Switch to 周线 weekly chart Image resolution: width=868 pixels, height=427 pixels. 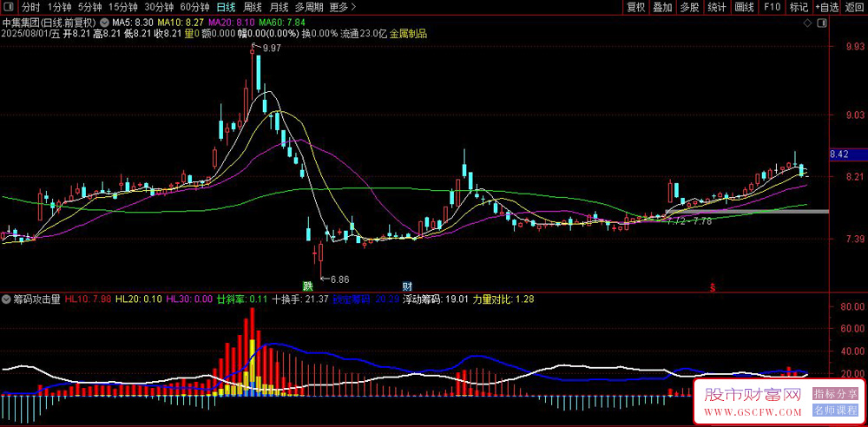(253, 7)
